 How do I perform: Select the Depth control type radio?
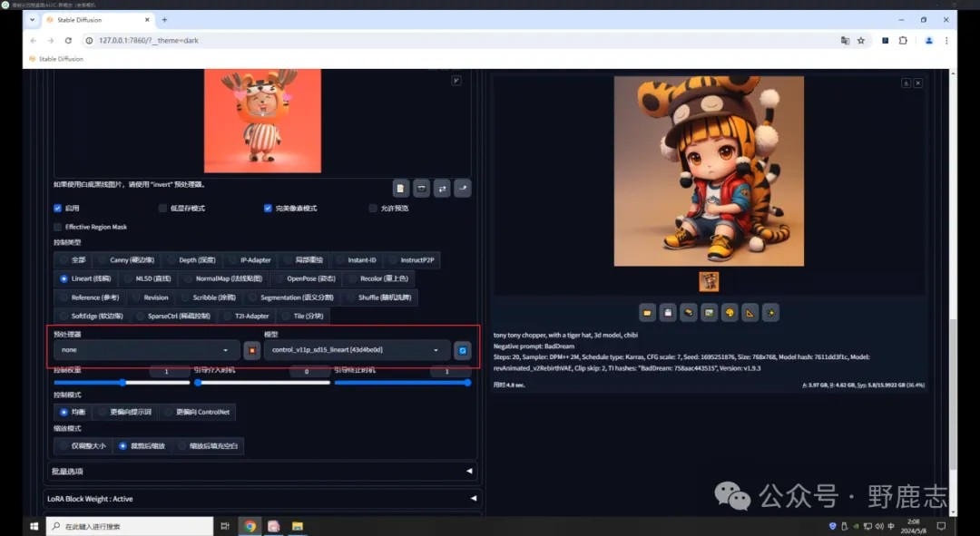coord(191,260)
